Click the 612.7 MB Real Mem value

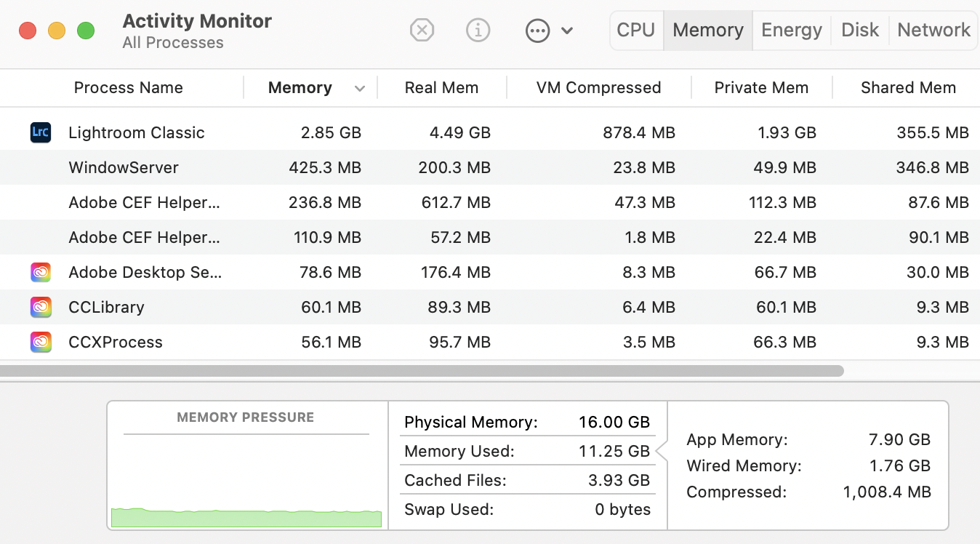click(x=456, y=202)
